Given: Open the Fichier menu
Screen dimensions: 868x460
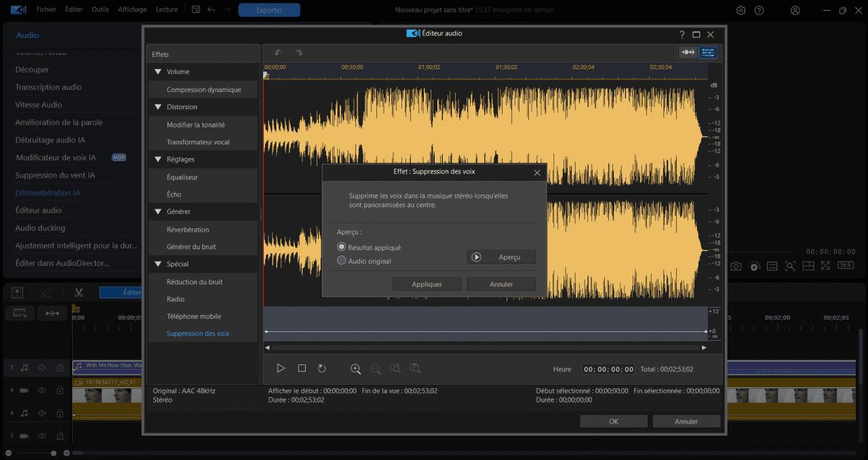Looking at the screenshot, I should point(46,9).
